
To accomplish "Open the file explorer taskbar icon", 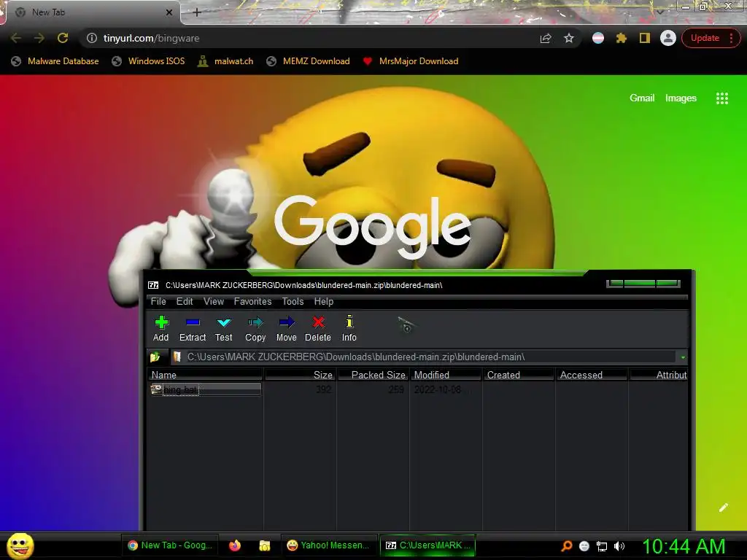I will (x=265, y=545).
